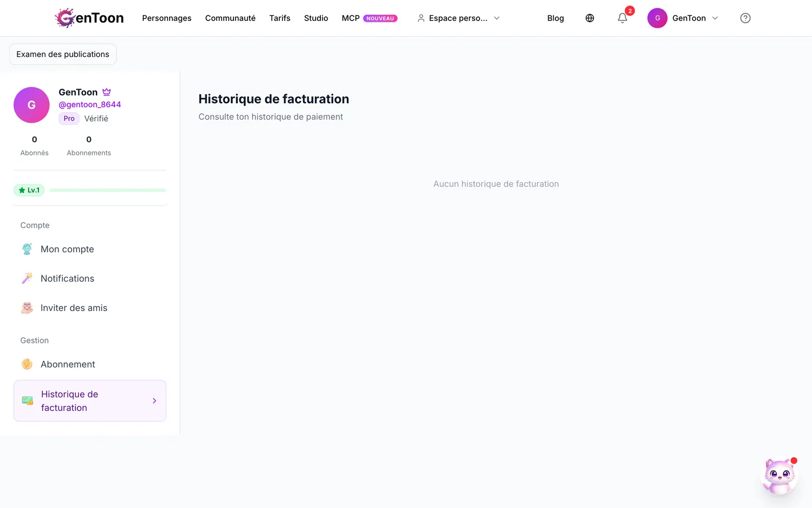
Task: Click the Abonnements count
Action: 89,145
